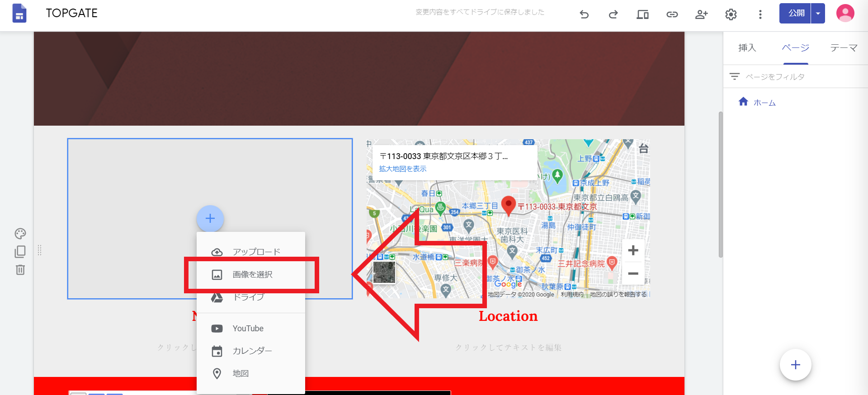This screenshot has height=395, width=868.
Task: Zoom in on the map
Action: pyautogui.click(x=633, y=250)
